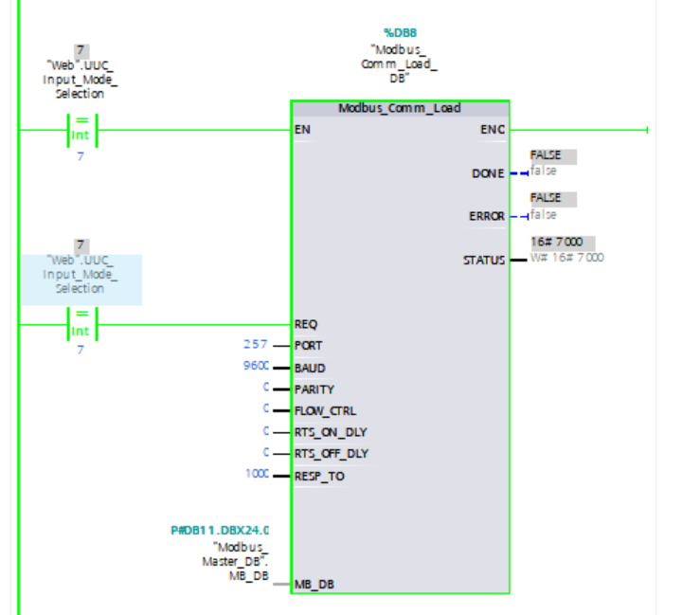Select the highlighted "Web".UUC_Input_Mode_Selection operand

81,274
